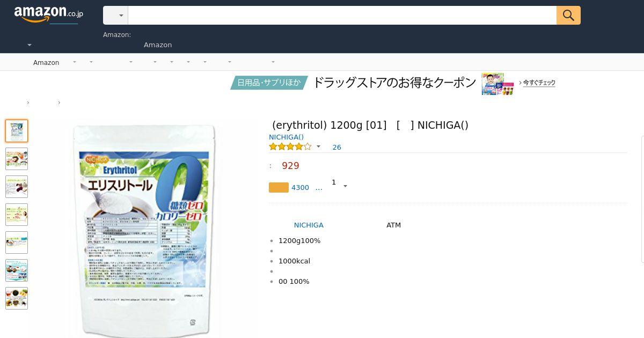Image resolution: width=644 pixels, height=338 pixels.
Task: Click the four-star rating icons
Action: coord(290,146)
